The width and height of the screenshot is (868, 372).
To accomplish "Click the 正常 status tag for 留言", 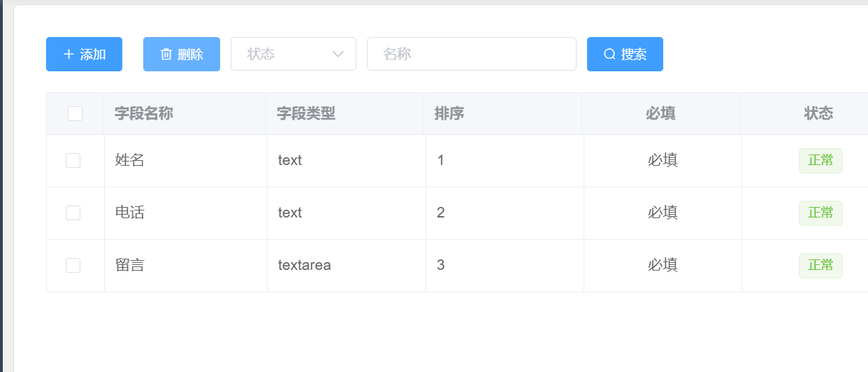I will (820, 266).
